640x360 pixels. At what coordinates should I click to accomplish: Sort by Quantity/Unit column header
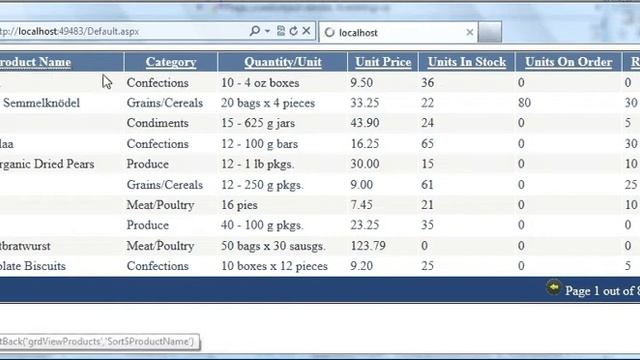coord(282,62)
